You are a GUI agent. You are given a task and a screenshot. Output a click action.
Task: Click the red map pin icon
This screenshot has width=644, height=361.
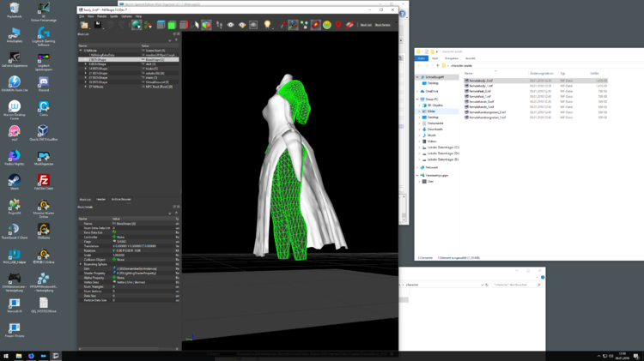(x=338, y=25)
